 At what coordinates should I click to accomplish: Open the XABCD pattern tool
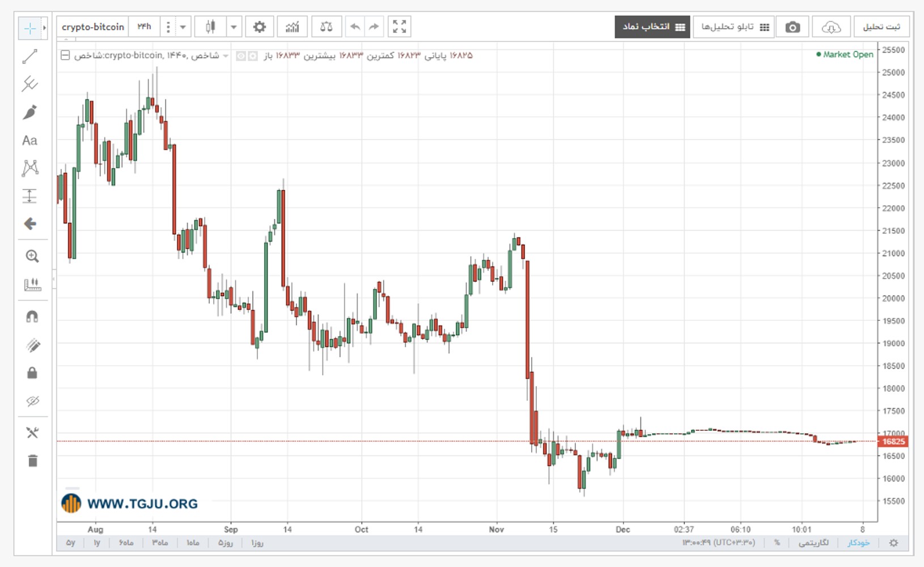pos(29,168)
